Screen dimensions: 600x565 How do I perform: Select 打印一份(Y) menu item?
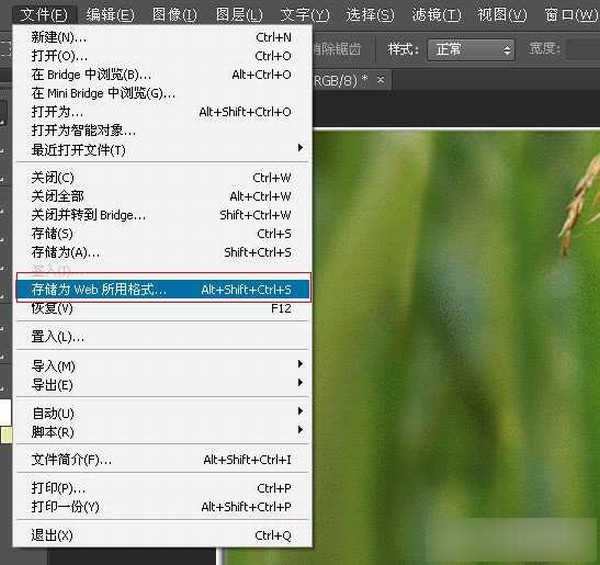tap(66, 507)
